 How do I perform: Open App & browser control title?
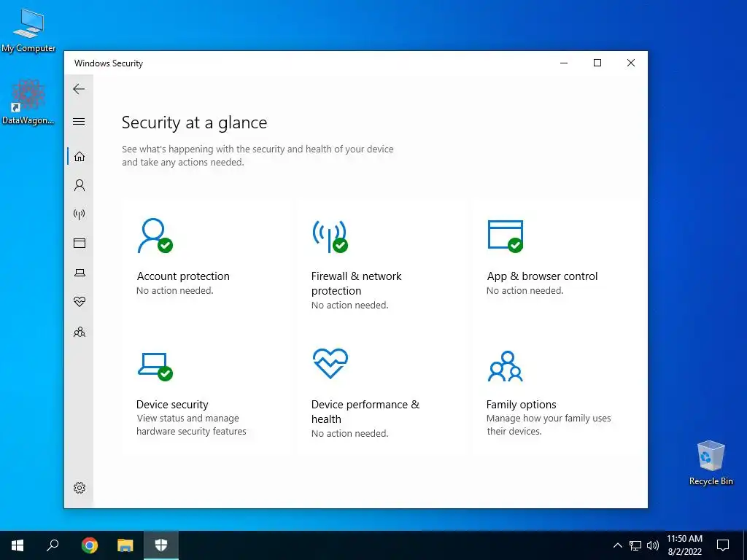click(x=542, y=276)
